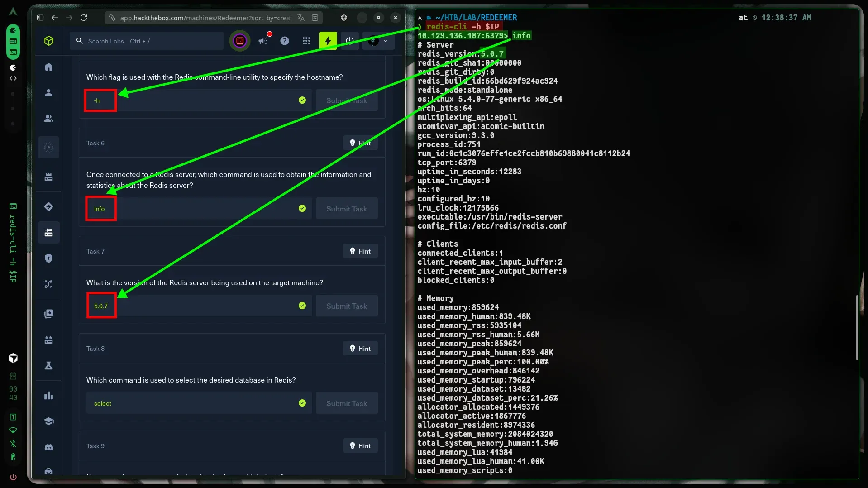Screen dimensions: 868x488
Task: Open the Home icon in the HTB sidebar
Action: tap(49, 67)
